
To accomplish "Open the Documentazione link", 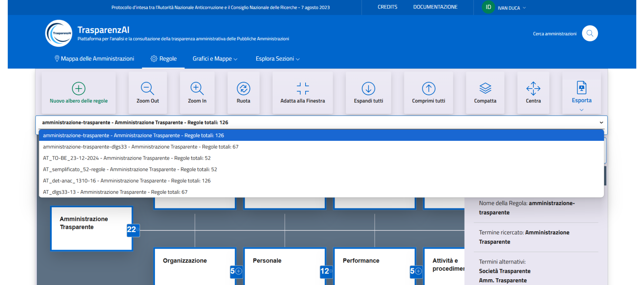I will (435, 7).
